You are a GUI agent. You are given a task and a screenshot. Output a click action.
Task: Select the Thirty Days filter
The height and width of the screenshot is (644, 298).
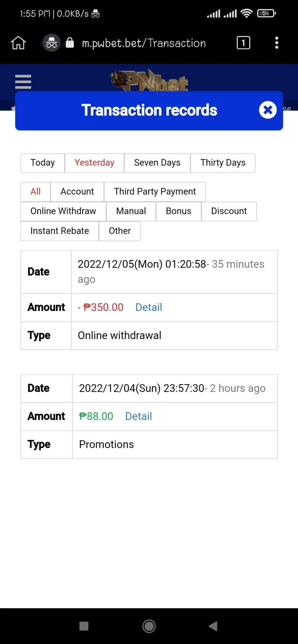pyautogui.click(x=223, y=163)
